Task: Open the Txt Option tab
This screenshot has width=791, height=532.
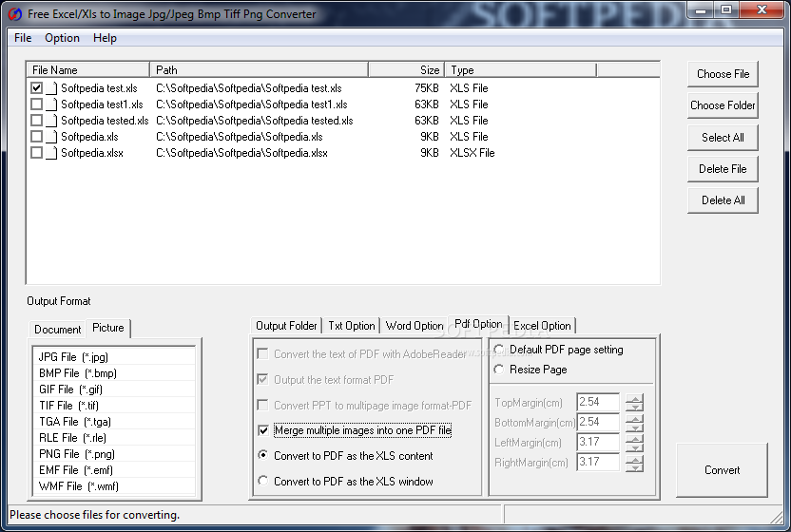Action: point(352,326)
